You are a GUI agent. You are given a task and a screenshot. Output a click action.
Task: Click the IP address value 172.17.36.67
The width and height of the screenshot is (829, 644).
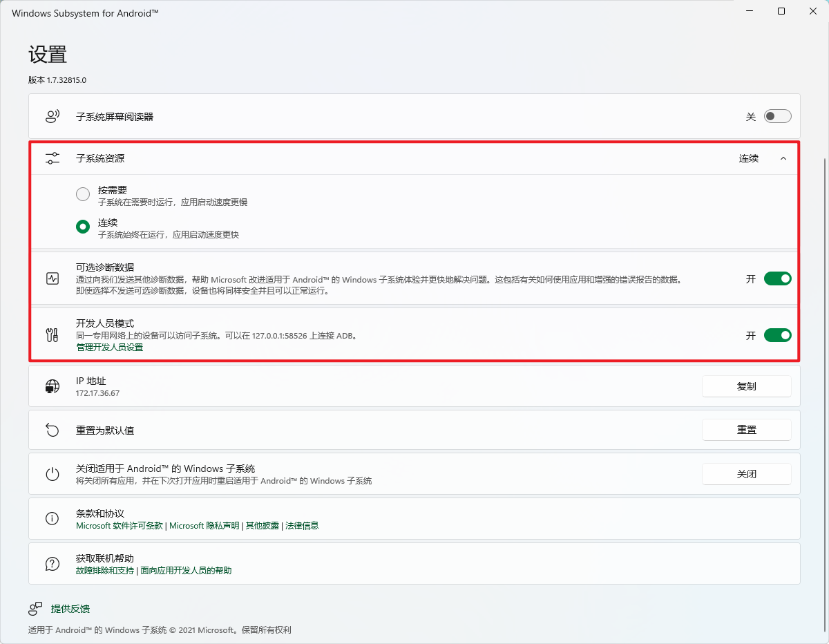point(97,393)
